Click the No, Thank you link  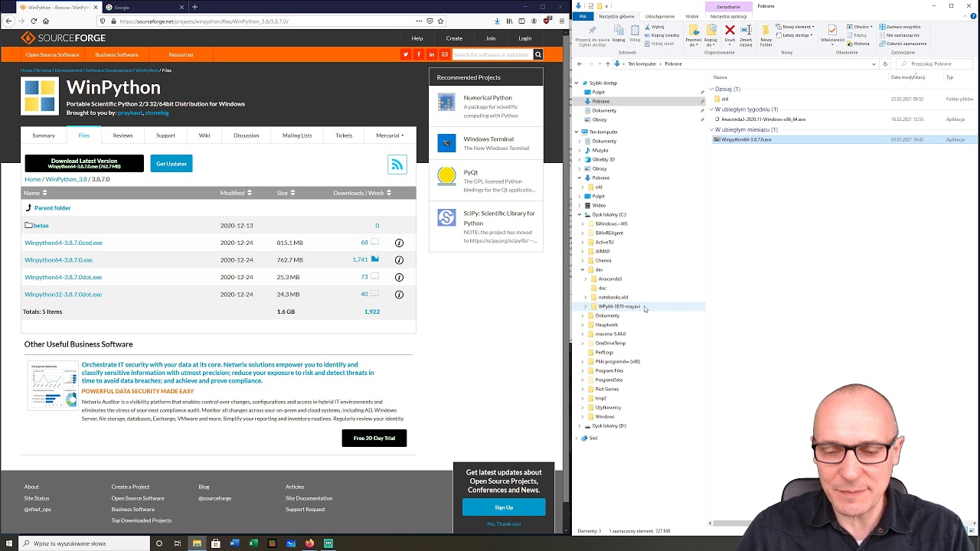click(504, 524)
